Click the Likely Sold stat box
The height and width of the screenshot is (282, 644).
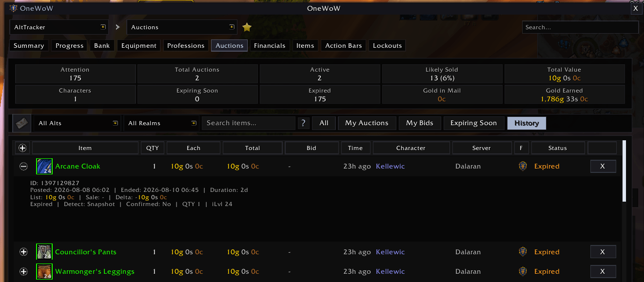tap(442, 74)
